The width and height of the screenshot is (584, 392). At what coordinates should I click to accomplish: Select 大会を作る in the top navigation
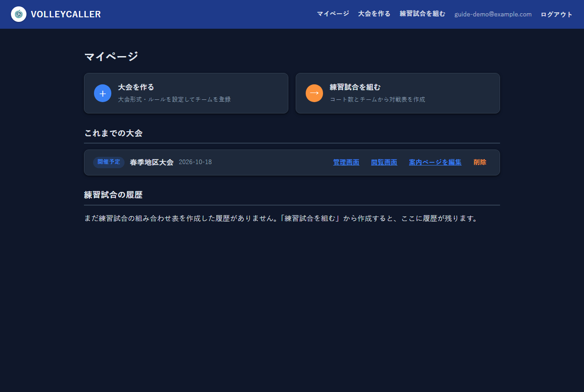point(374,14)
